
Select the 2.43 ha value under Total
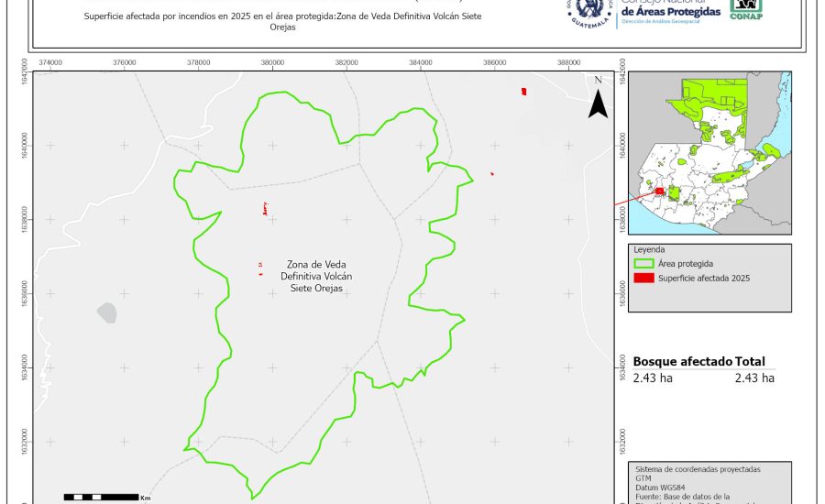(754, 378)
